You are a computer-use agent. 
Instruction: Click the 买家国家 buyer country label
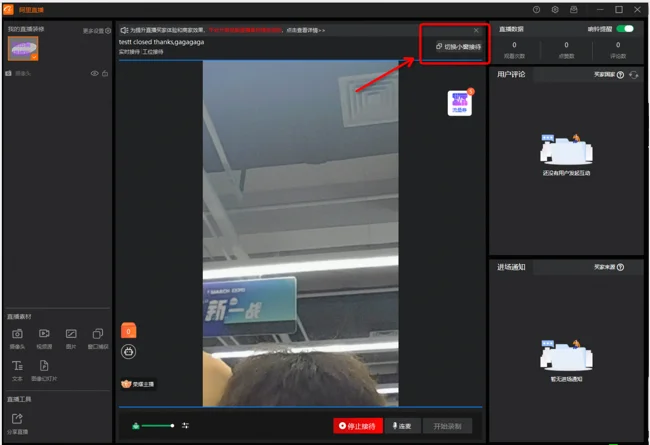(604, 75)
